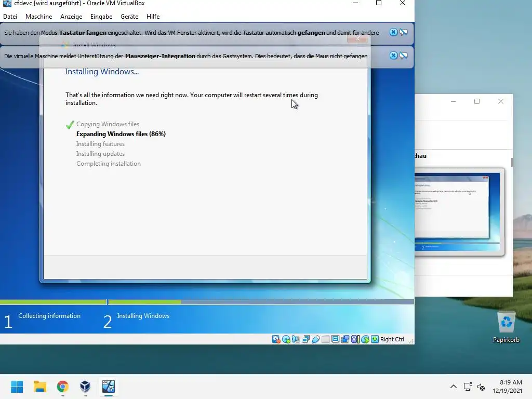Click the USB devices indicator icon
Image resolution: width=532 pixels, height=399 pixels.
coord(315,339)
